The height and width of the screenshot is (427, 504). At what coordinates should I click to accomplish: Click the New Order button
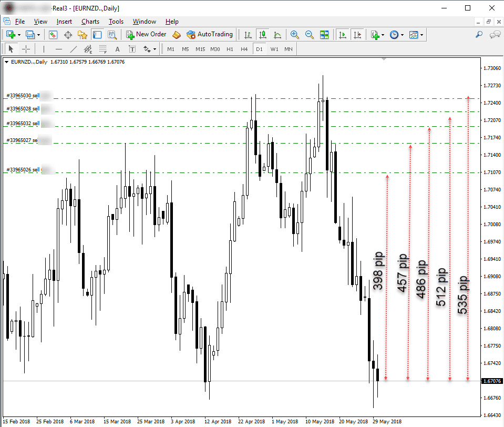[146, 35]
